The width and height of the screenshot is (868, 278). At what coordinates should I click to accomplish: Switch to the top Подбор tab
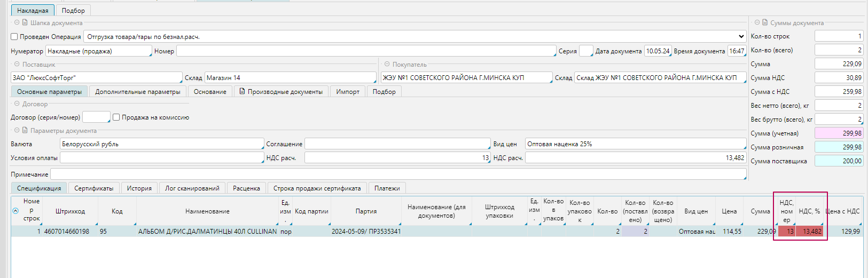(73, 11)
